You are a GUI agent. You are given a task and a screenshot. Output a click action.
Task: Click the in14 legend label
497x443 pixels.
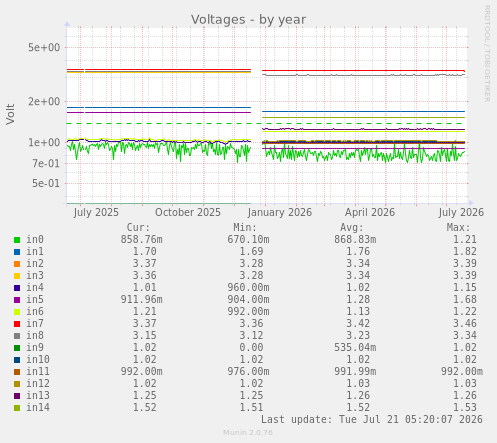(x=38, y=408)
